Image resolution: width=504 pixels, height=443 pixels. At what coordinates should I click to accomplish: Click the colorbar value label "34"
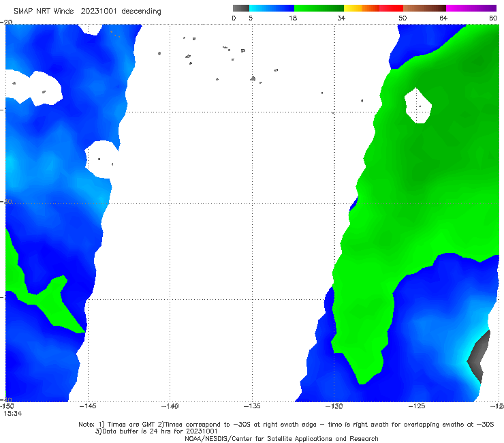click(341, 18)
